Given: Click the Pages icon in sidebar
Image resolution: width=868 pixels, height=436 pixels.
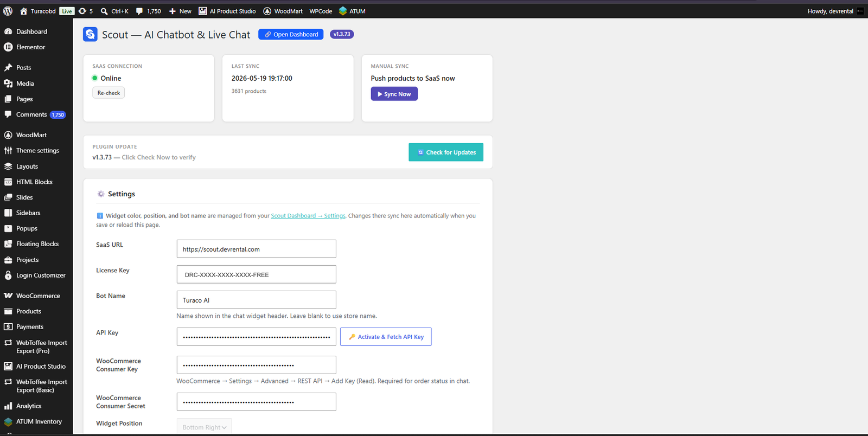Looking at the screenshot, I should pyautogui.click(x=8, y=99).
